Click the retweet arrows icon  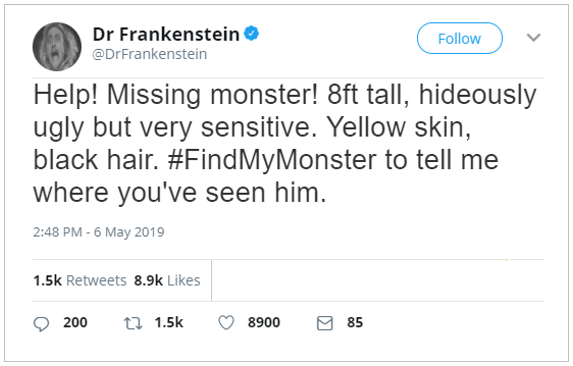coord(133,323)
